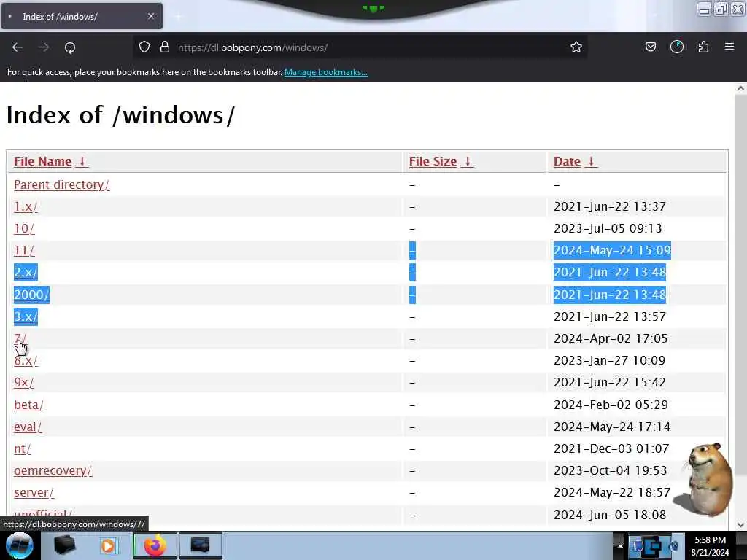Show site security info via padlock icon

pyautogui.click(x=165, y=47)
